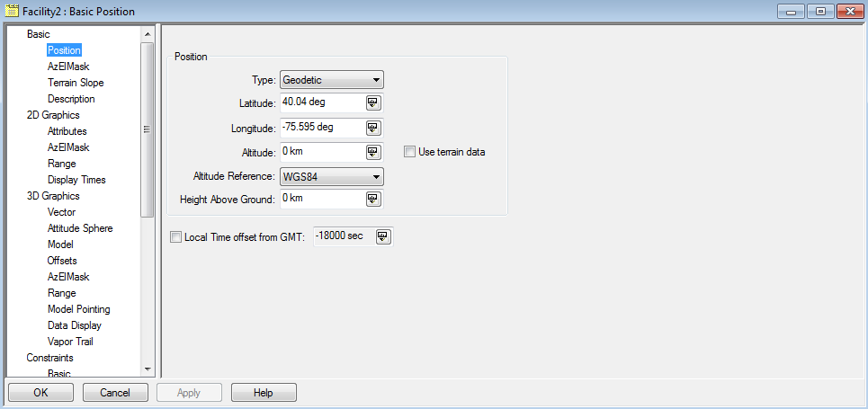Select 3D Graphics Vector page
Image resolution: width=868 pixels, height=409 pixels.
click(x=61, y=212)
